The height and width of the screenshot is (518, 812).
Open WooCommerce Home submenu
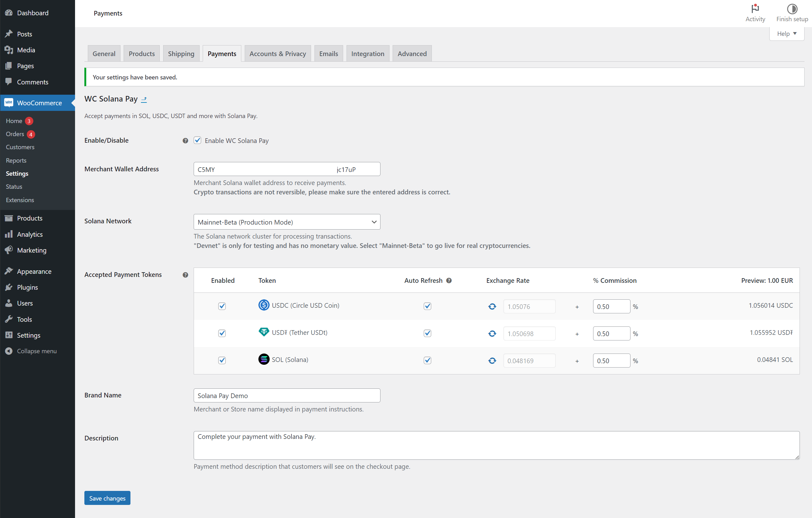[14, 121]
